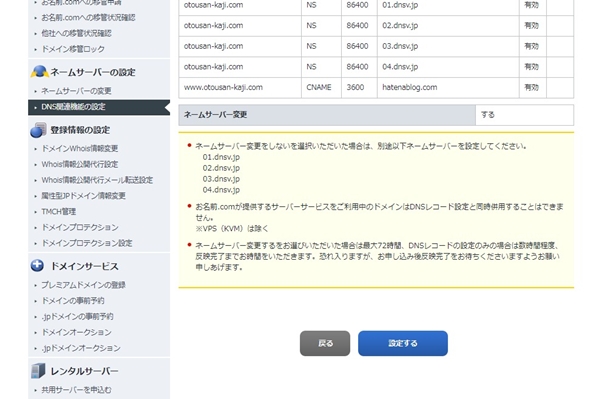
Task: Open ドメインプロテクション link
Action: click(x=80, y=227)
